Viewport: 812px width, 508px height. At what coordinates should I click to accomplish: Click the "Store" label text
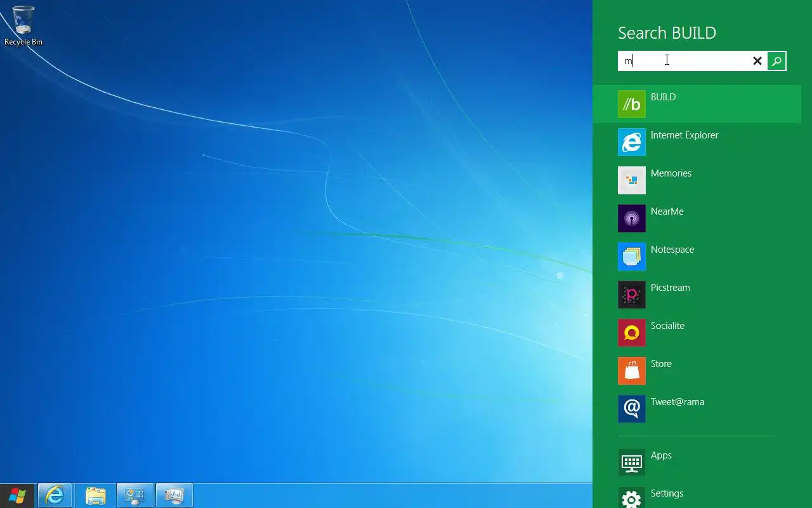pyautogui.click(x=661, y=364)
